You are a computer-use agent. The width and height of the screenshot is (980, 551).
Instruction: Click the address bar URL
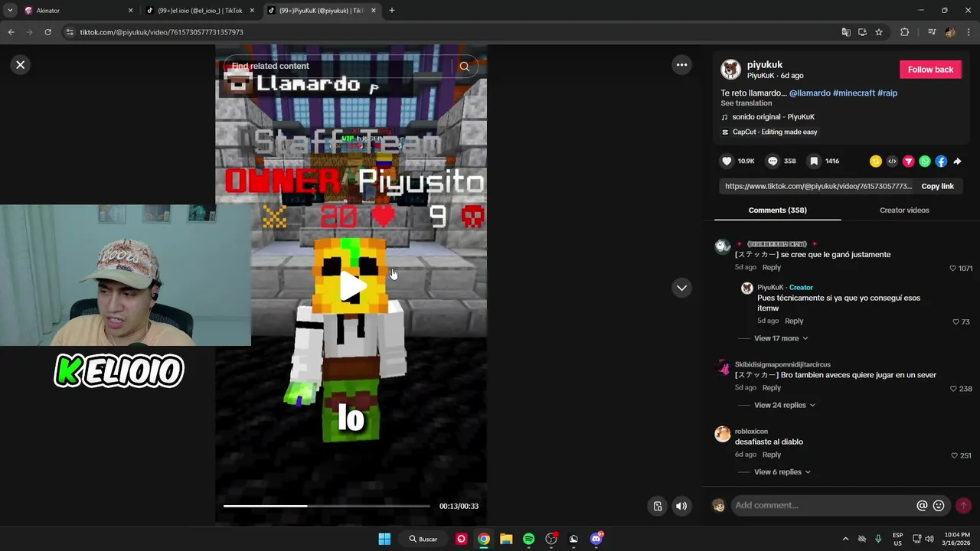pos(162,32)
